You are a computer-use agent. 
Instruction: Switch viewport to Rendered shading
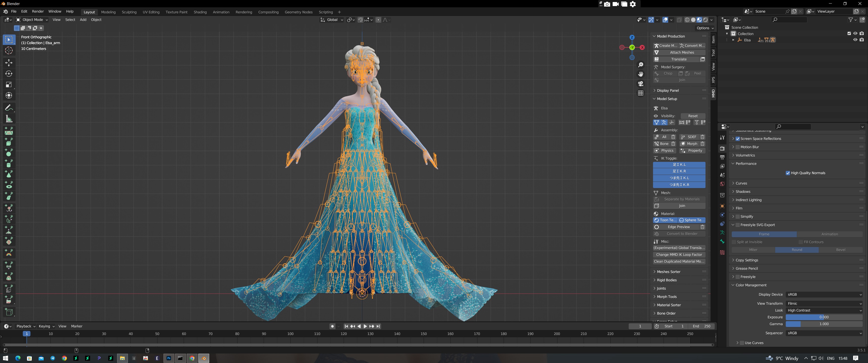click(x=705, y=20)
